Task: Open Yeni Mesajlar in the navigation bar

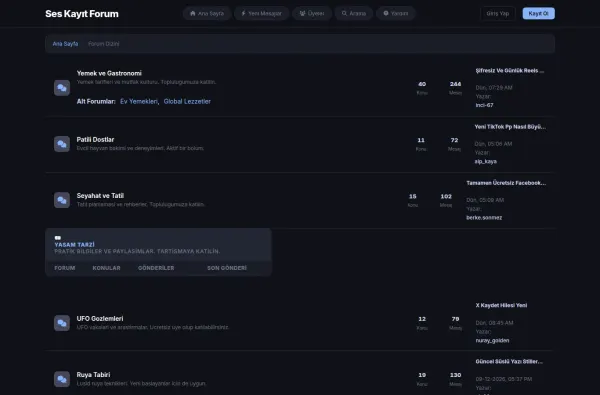Action: (x=261, y=13)
